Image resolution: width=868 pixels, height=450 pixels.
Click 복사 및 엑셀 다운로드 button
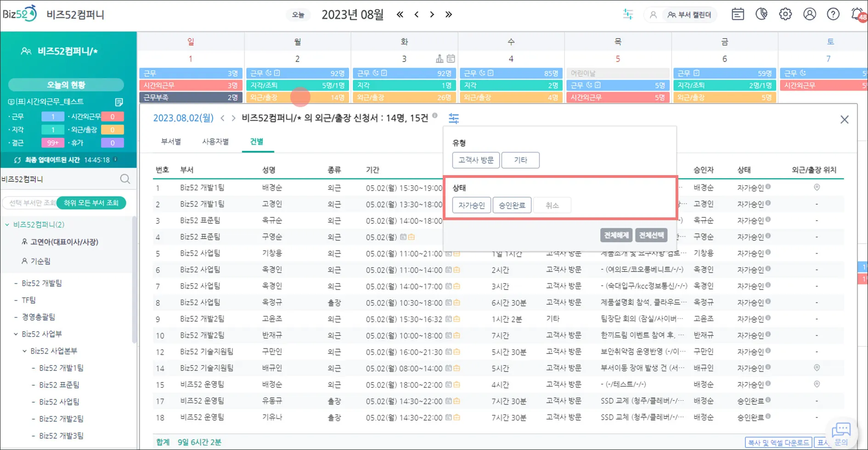(x=778, y=443)
